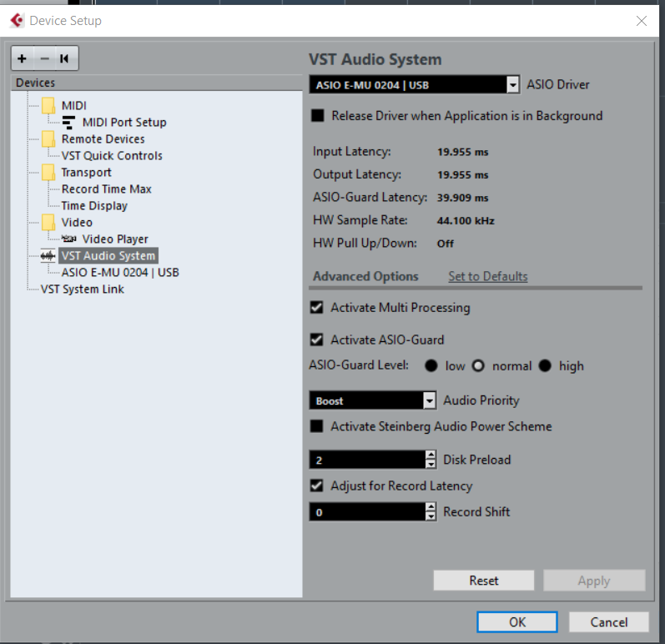The height and width of the screenshot is (644, 665).
Task: Click the Cubase logo in title bar
Action: 17,20
